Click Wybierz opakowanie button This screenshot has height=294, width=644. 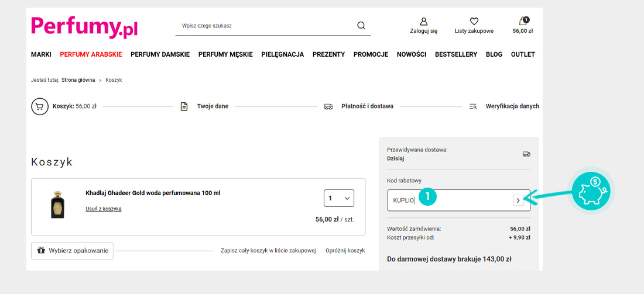point(72,251)
